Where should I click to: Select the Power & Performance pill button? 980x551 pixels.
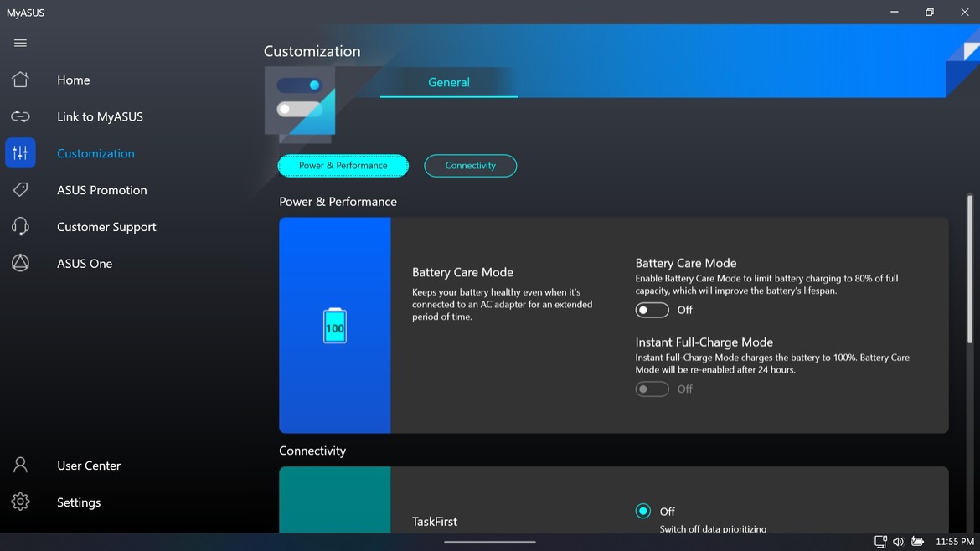343,166
